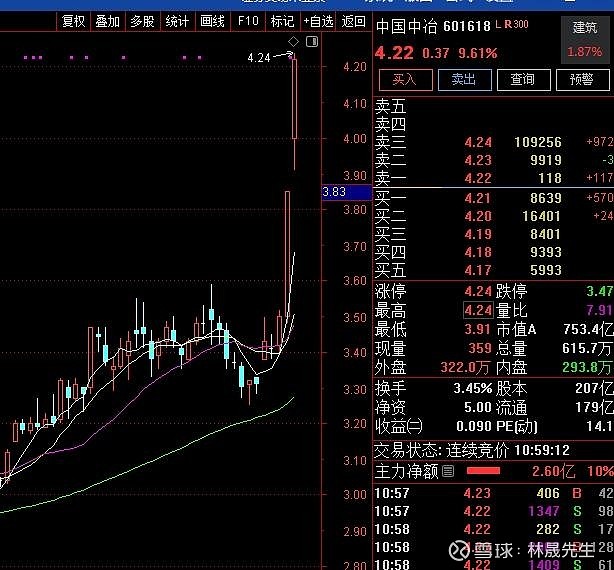Click the 最高 value 4.24 box
The height and width of the screenshot is (570, 614).
click(x=478, y=310)
